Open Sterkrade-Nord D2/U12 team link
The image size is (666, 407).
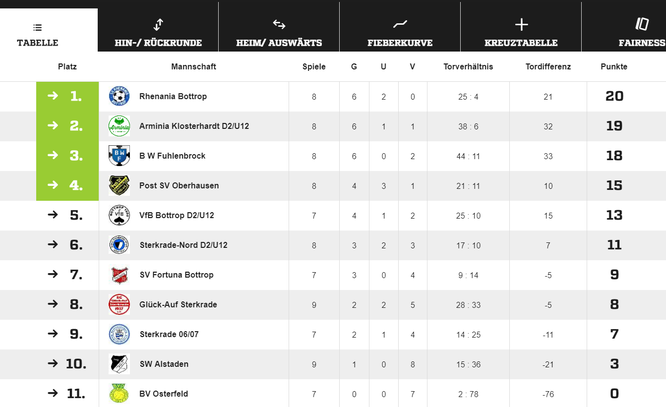coord(183,245)
